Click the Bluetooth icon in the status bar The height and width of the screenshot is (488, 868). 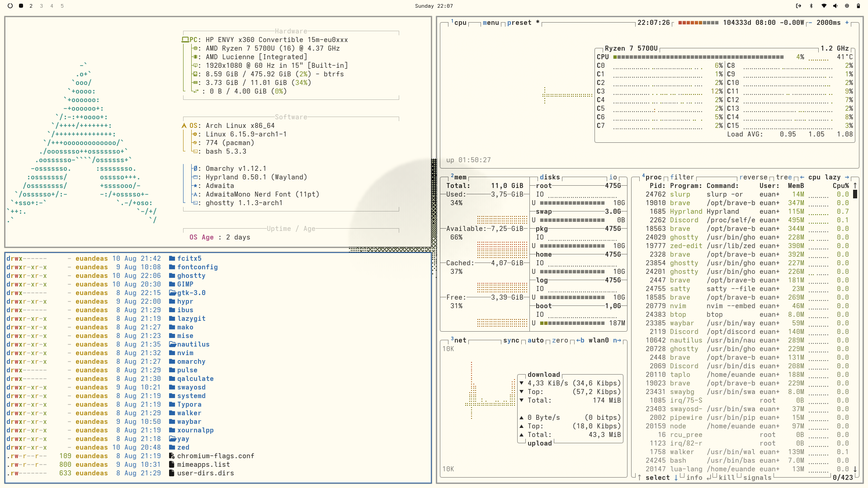811,6
